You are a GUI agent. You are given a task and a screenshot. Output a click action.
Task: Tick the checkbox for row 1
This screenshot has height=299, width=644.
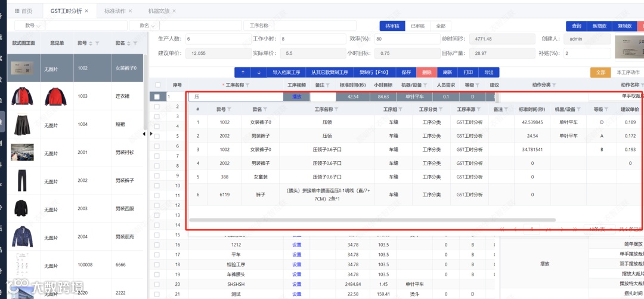[x=158, y=97]
